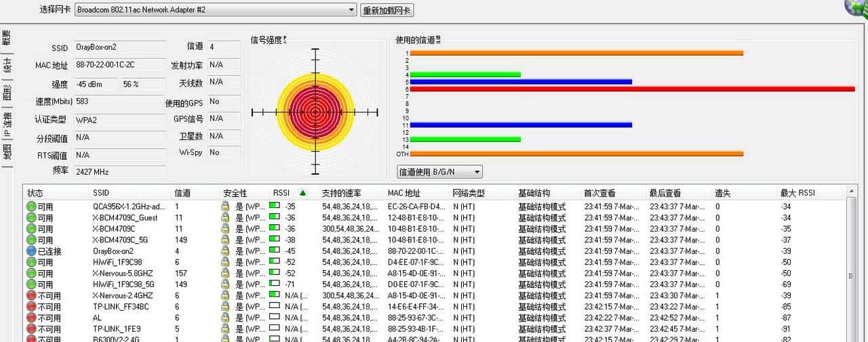Image resolution: width=868 pixels, height=342 pixels.
Task: Click the security lock icon for OrayBox-on2
Action: [x=226, y=251]
